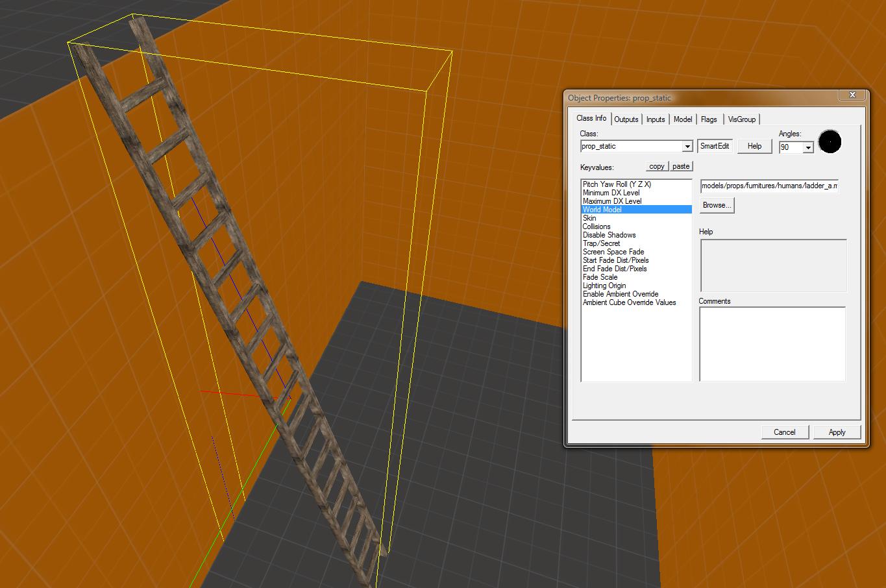
Task: Click the Angles value field showing 90
Action: (x=791, y=148)
